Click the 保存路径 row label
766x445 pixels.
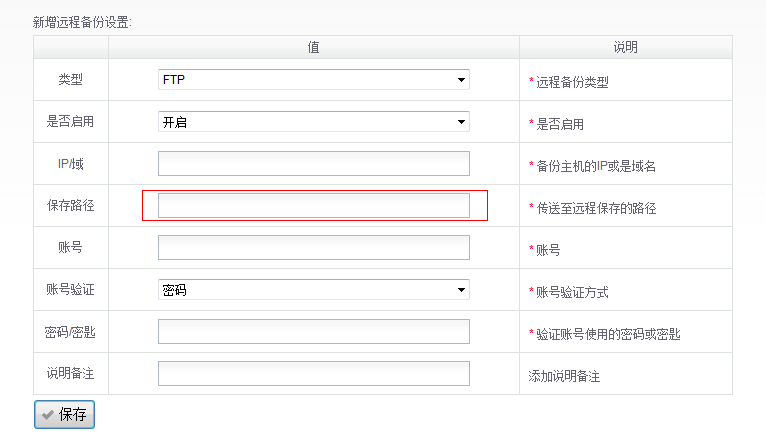pyautogui.click(x=71, y=206)
